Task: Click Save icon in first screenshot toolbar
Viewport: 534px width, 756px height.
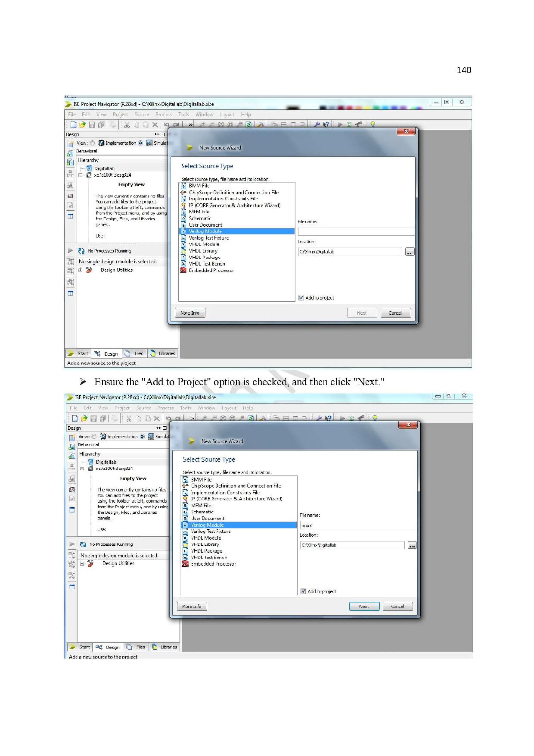Action: (x=92, y=124)
